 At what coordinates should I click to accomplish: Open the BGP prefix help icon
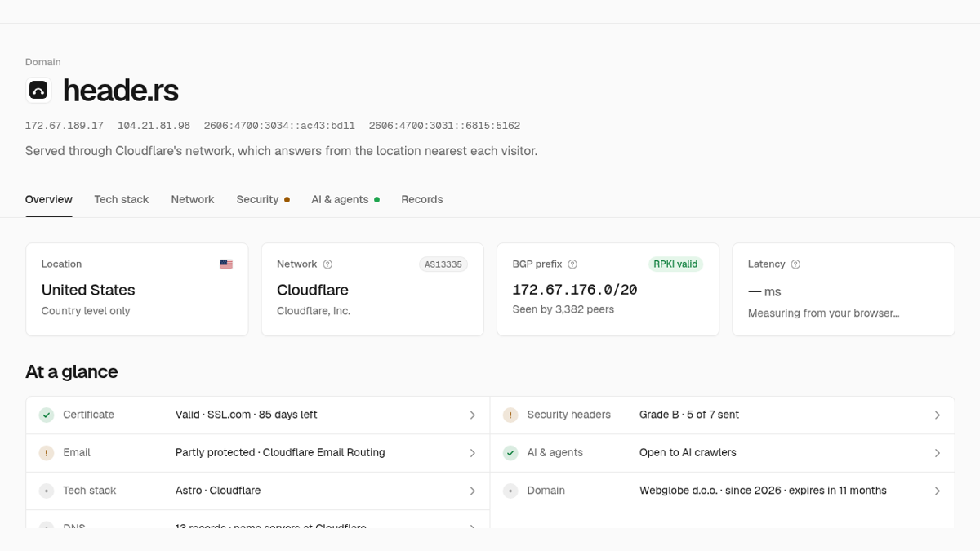(x=572, y=264)
